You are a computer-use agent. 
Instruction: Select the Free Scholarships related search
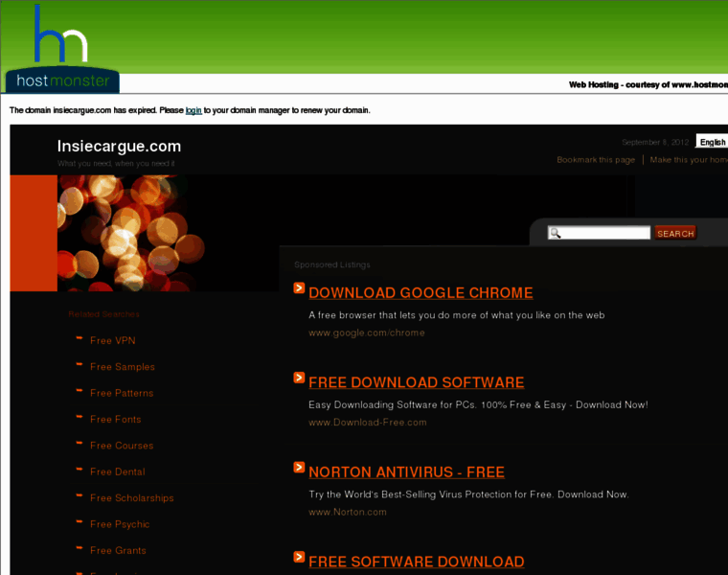click(x=132, y=498)
